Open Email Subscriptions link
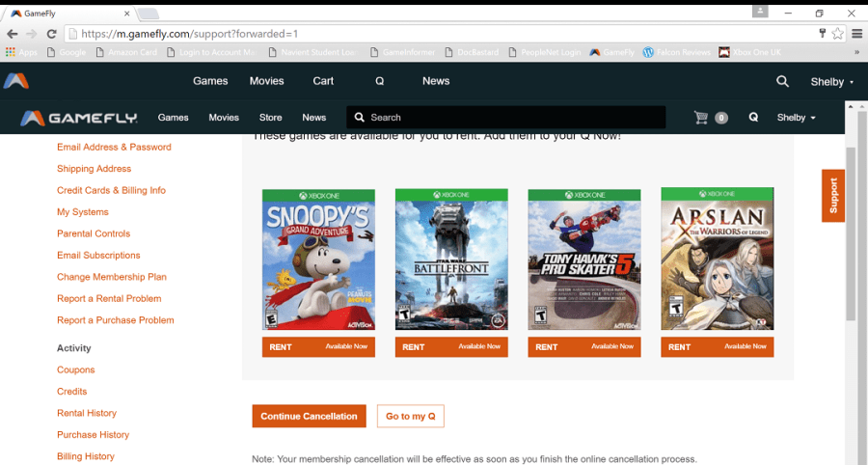 (x=98, y=255)
